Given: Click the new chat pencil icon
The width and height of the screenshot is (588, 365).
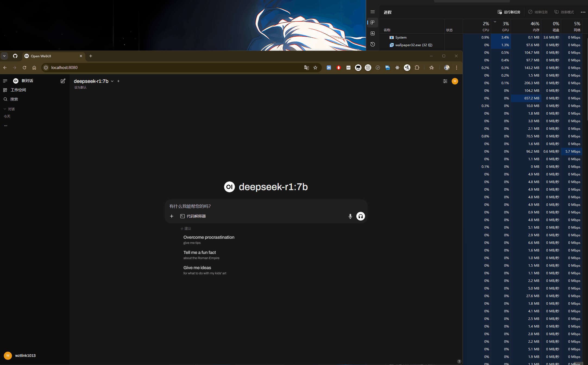Looking at the screenshot, I should 63,81.
